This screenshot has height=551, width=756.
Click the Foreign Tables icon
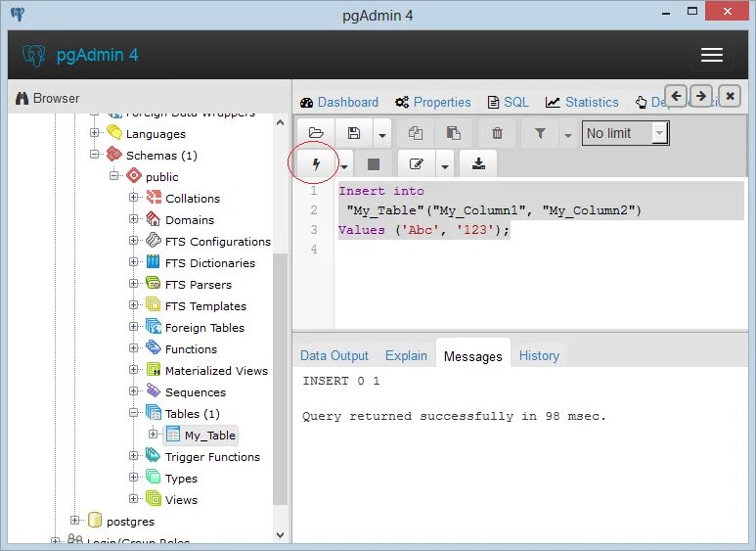click(154, 326)
